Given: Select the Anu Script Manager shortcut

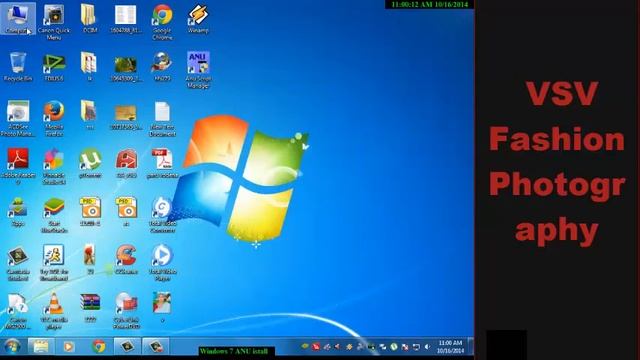Looking at the screenshot, I should point(198,69).
